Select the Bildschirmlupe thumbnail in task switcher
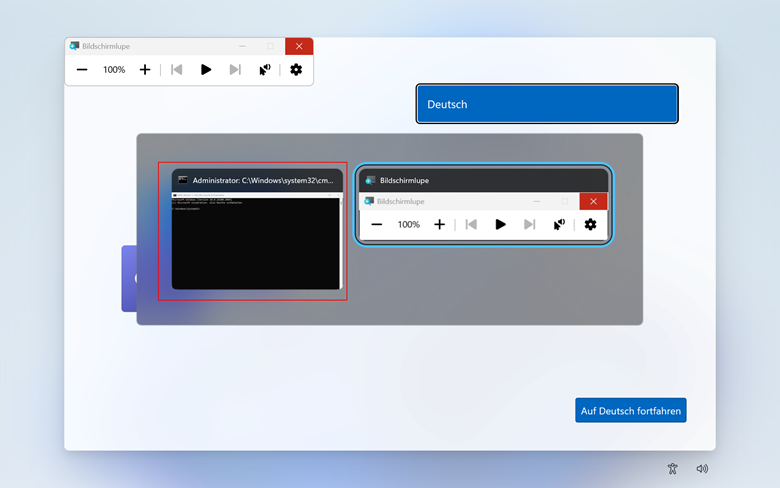The image size is (780, 488). coord(483,217)
